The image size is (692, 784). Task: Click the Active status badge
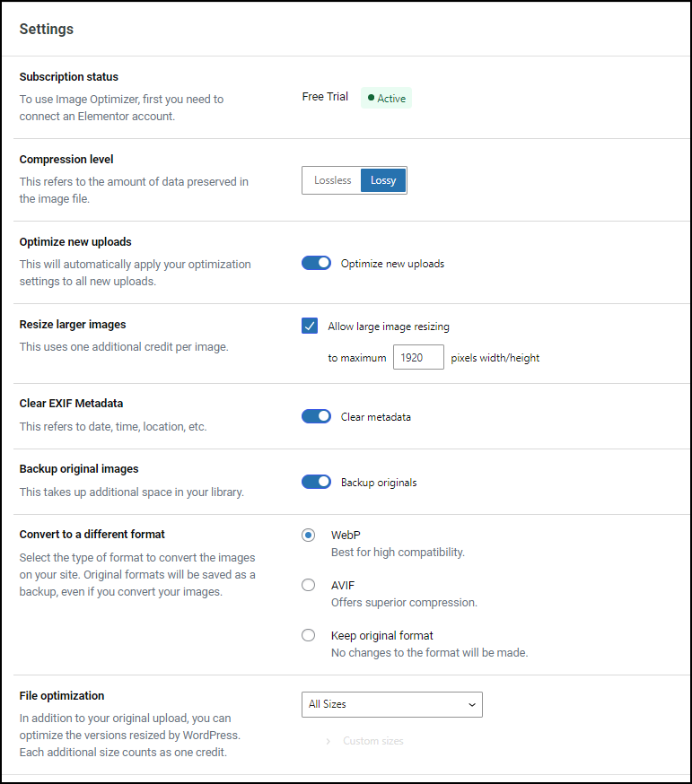tap(386, 98)
